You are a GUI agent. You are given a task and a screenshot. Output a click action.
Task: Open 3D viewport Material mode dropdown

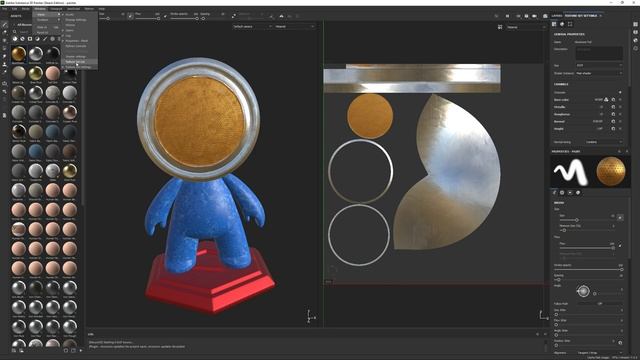(294, 27)
